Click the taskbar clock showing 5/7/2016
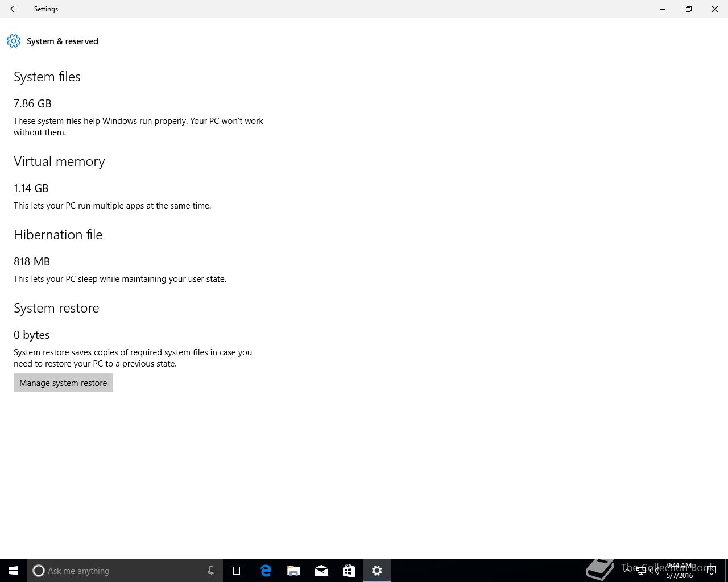The image size is (728, 582). pyautogui.click(x=680, y=571)
